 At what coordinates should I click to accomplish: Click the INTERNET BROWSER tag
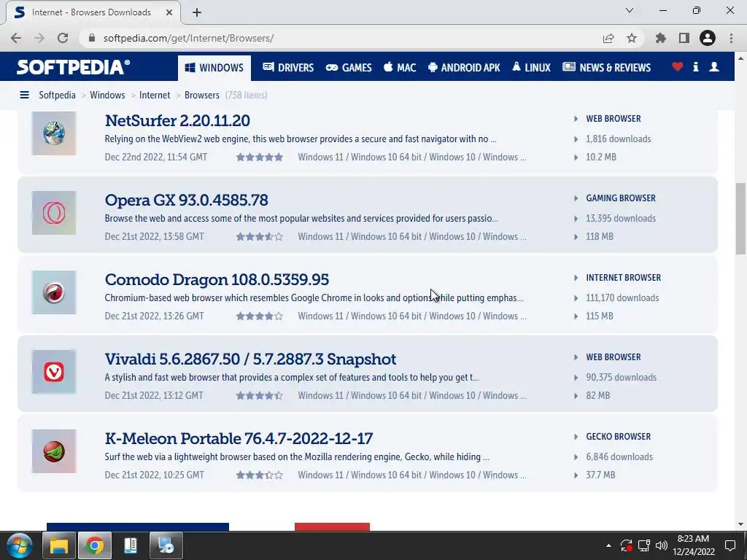click(x=623, y=278)
